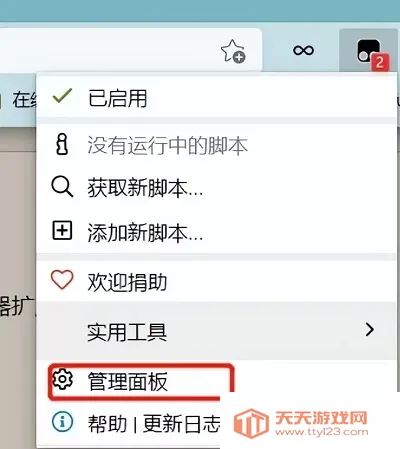The image size is (400, 449).
Task: Open the Tampermonkey extension icon
Action: pyautogui.click(x=368, y=52)
